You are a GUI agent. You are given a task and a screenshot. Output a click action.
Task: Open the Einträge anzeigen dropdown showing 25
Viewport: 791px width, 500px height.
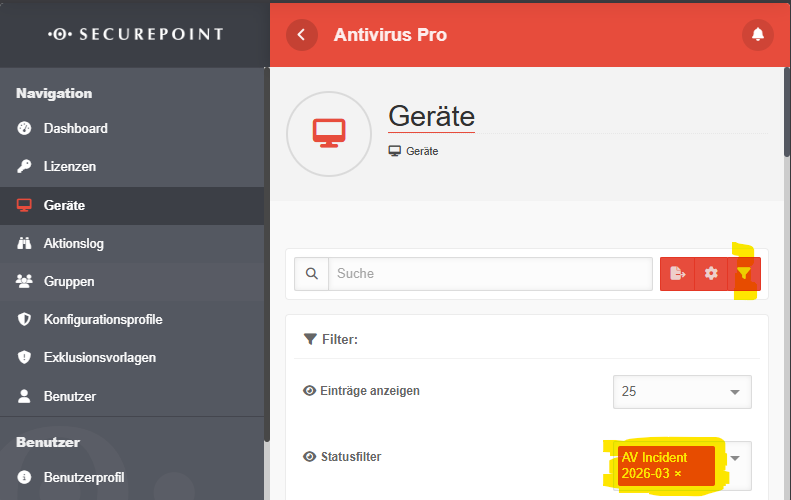pos(682,392)
